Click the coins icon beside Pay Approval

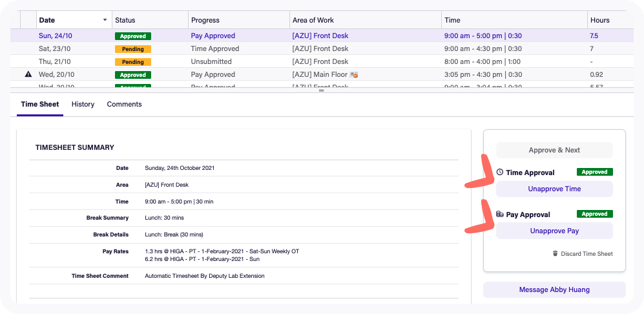coord(500,214)
